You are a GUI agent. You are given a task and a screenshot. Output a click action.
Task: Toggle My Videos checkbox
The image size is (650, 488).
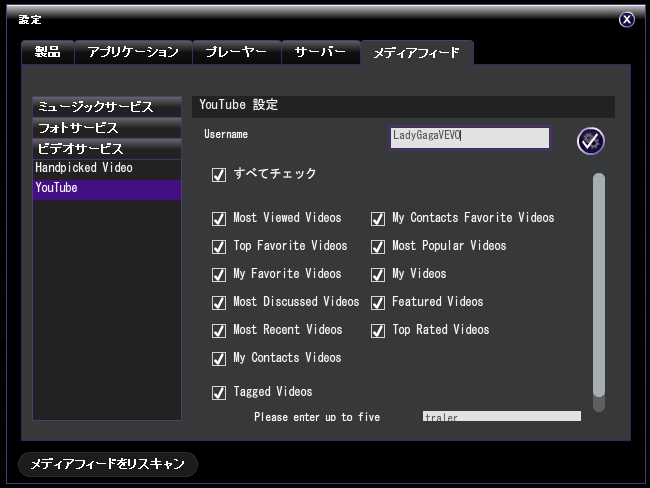coord(378,275)
